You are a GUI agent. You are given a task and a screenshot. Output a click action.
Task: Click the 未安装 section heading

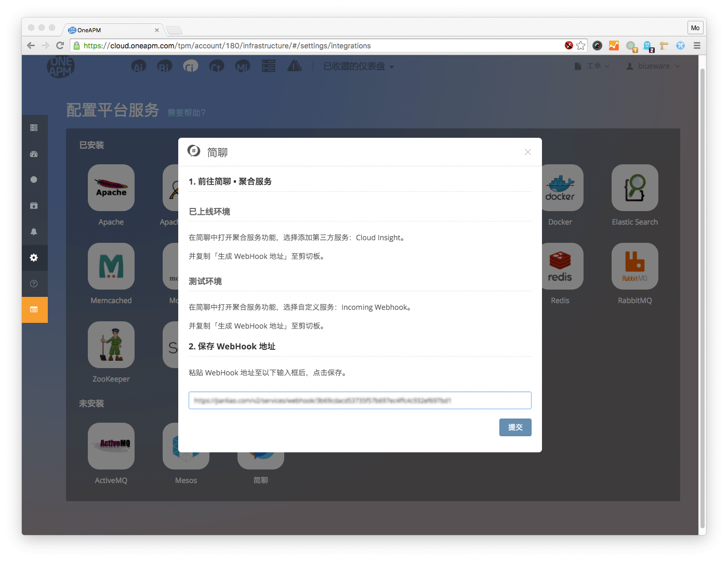tap(91, 403)
